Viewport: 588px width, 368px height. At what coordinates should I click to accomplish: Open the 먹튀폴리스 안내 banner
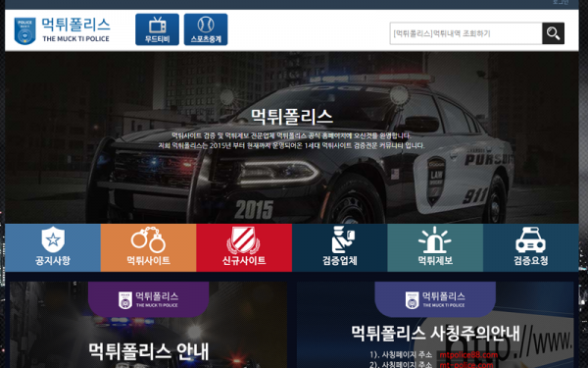coord(149,325)
